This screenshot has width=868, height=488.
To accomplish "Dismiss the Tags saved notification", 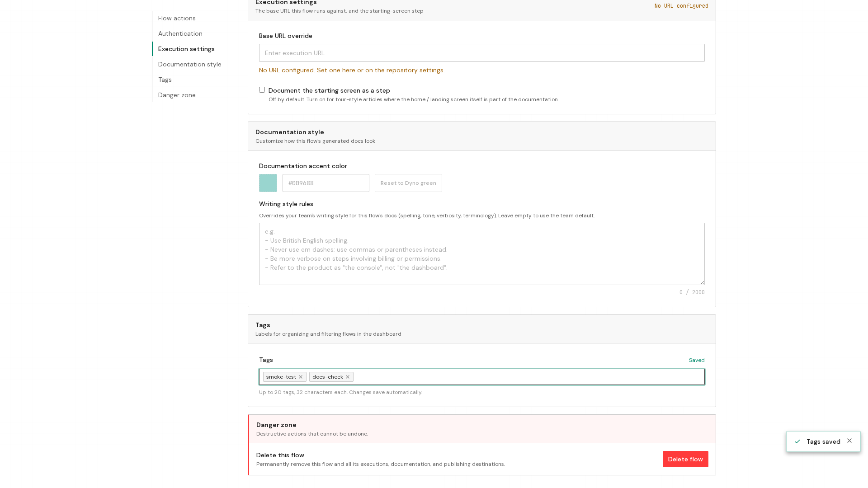I will pos(849,441).
